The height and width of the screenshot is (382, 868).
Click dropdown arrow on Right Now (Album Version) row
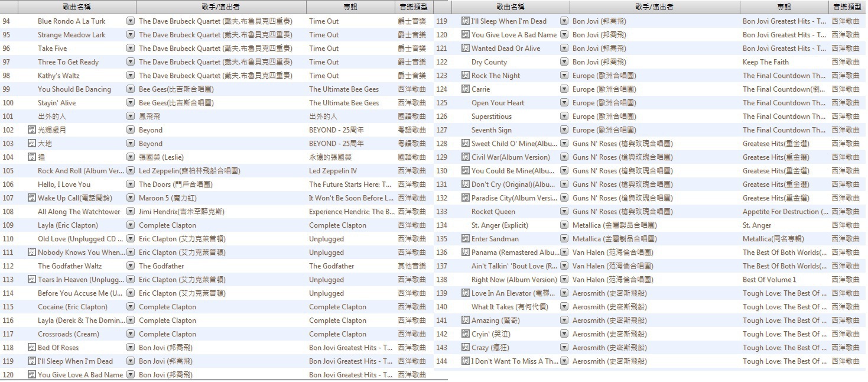point(564,279)
